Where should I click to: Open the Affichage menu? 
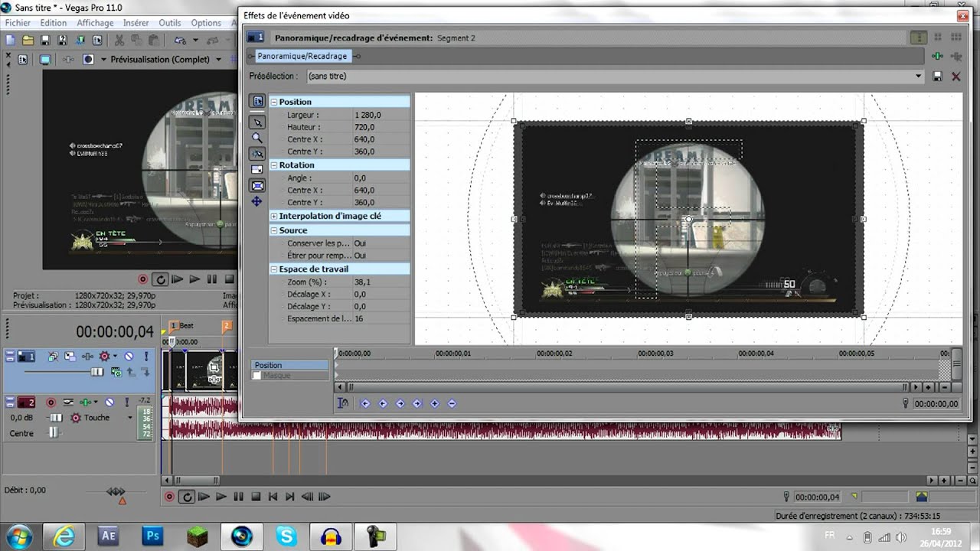[x=95, y=23]
